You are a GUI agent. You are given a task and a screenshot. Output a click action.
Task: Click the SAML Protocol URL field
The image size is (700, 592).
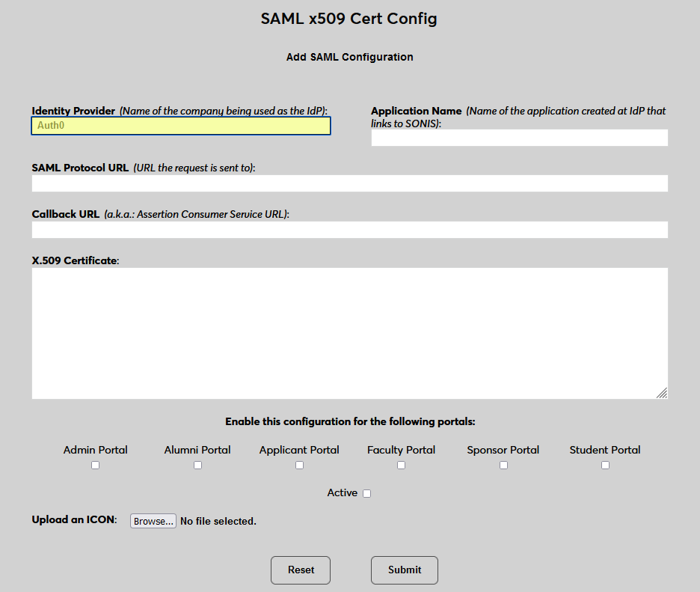click(x=349, y=183)
